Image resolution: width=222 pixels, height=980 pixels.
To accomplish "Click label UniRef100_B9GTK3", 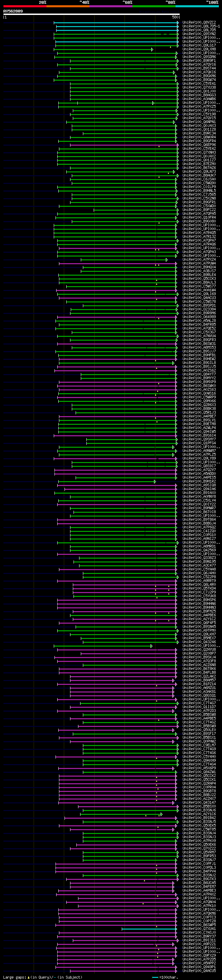I will click(199, 879).
